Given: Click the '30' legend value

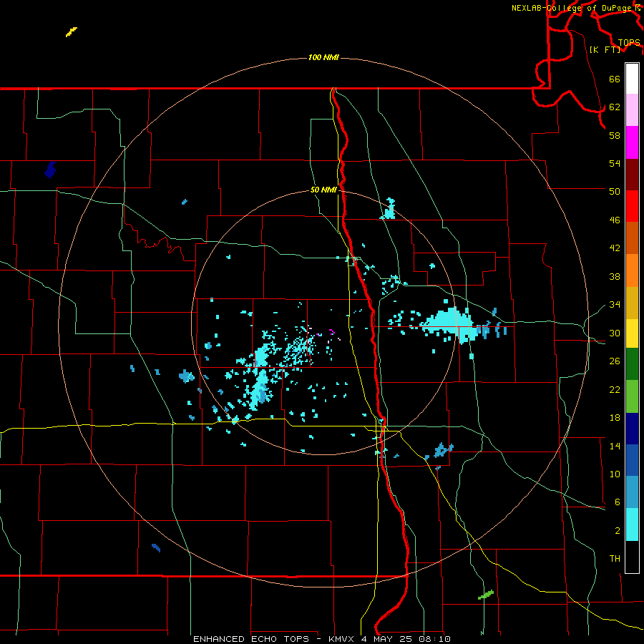Looking at the screenshot, I should [615, 333].
